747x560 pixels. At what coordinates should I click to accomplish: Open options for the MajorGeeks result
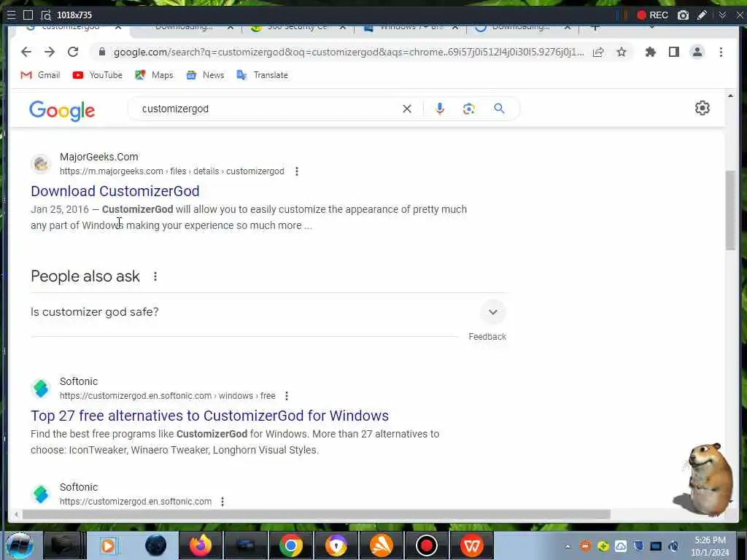pyautogui.click(x=297, y=171)
